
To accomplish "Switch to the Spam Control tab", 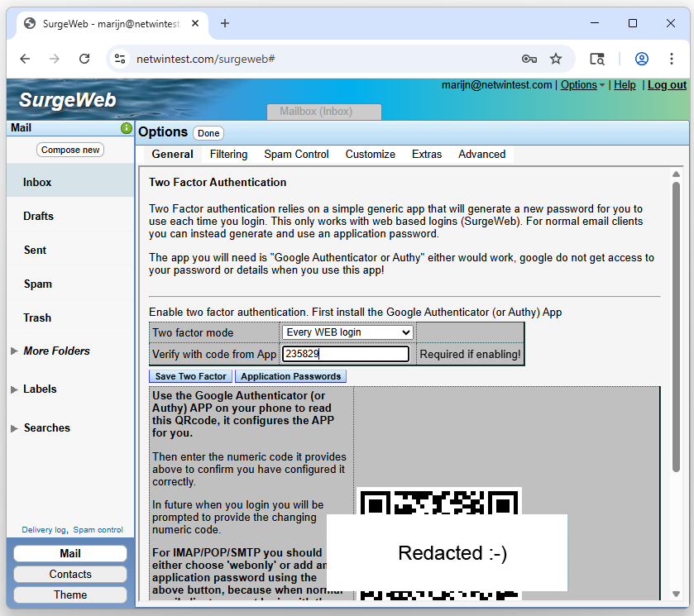I will coord(296,155).
